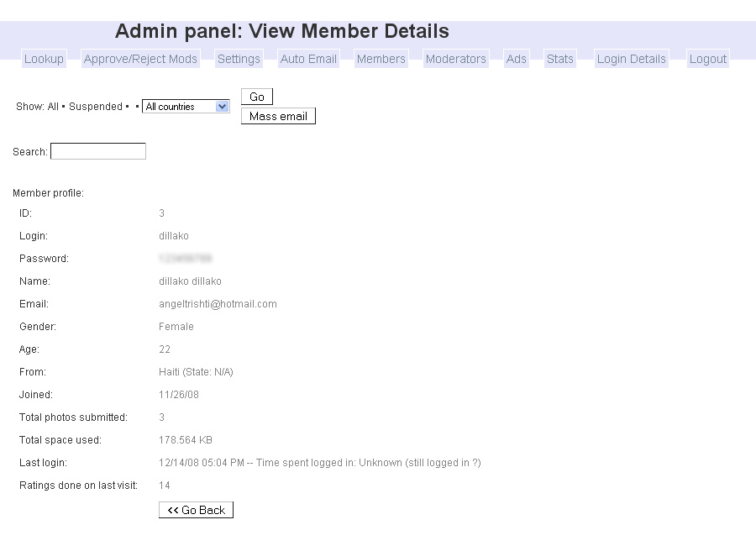Open the Members section

[381, 59]
